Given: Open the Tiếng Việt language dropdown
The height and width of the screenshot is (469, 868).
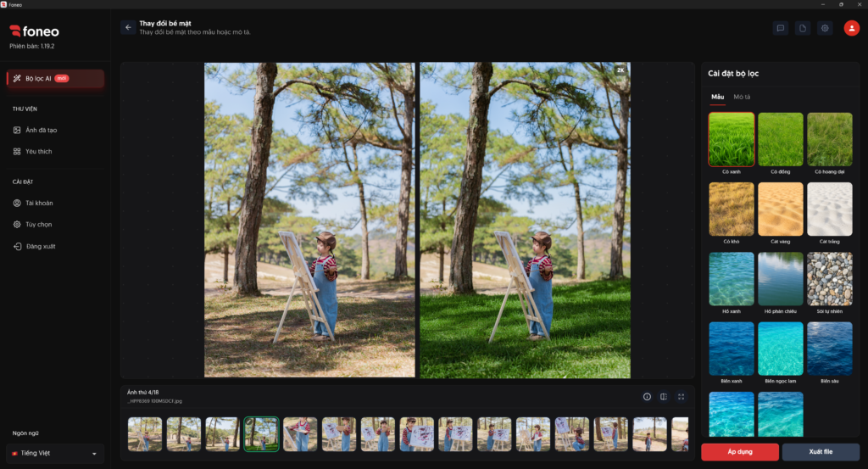Looking at the screenshot, I should 55,453.
